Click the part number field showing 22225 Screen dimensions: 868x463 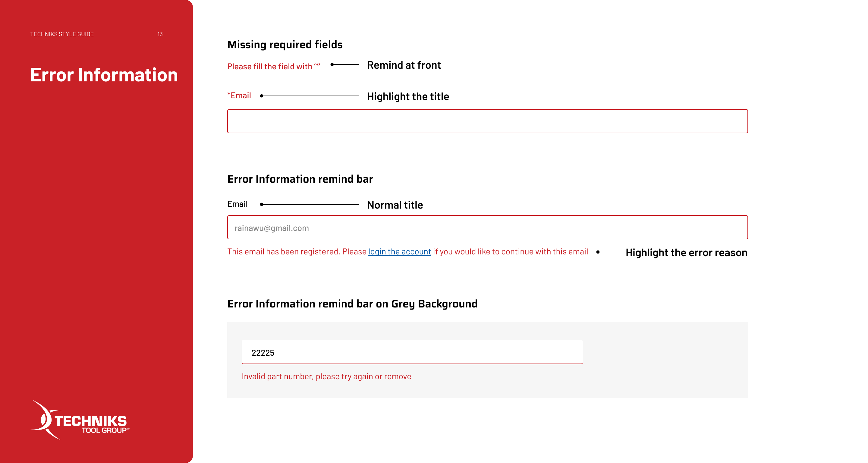pos(412,352)
